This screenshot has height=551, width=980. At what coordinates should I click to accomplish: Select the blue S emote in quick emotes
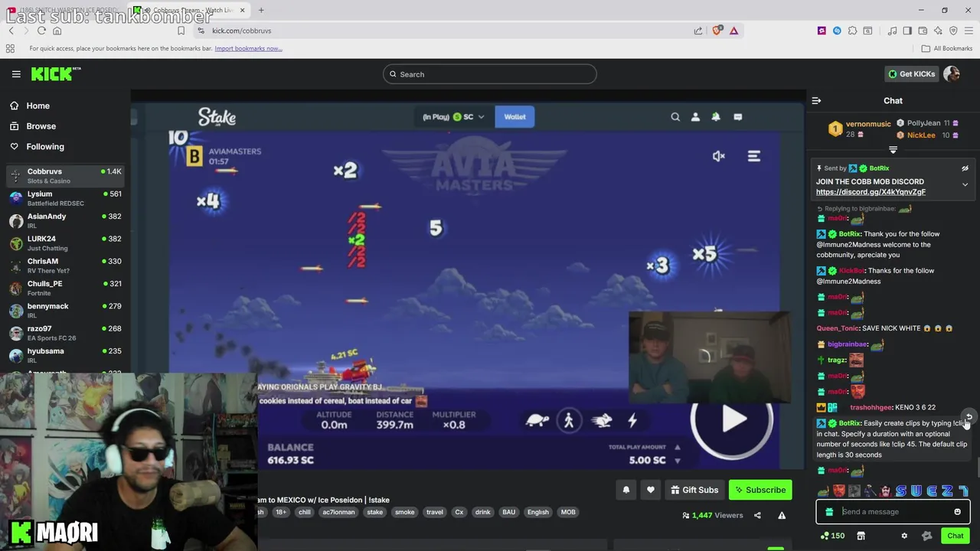tap(900, 491)
